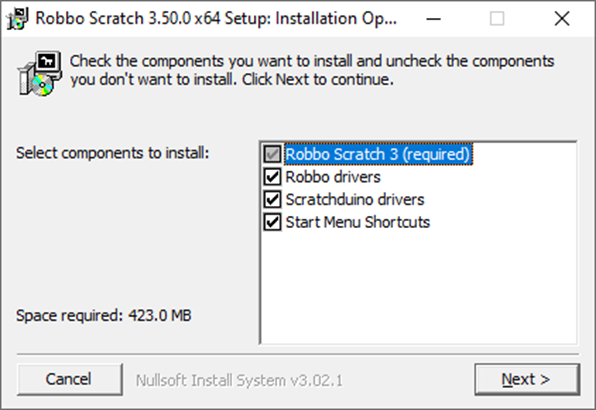596x410 pixels.
Task: Select the Robbo drivers list entry
Action: [x=333, y=177]
